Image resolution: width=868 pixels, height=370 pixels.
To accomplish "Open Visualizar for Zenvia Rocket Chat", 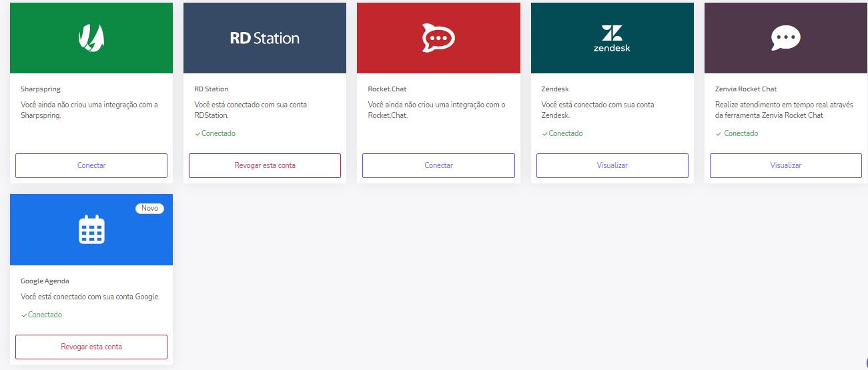I will [x=786, y=165].
